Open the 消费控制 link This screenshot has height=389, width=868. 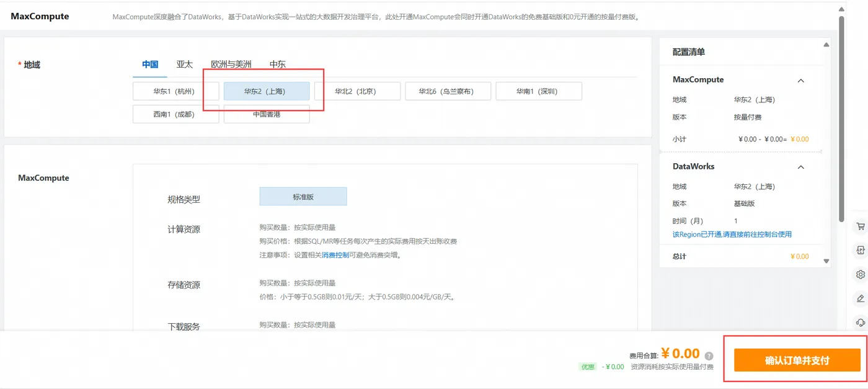tap(335, 255)
